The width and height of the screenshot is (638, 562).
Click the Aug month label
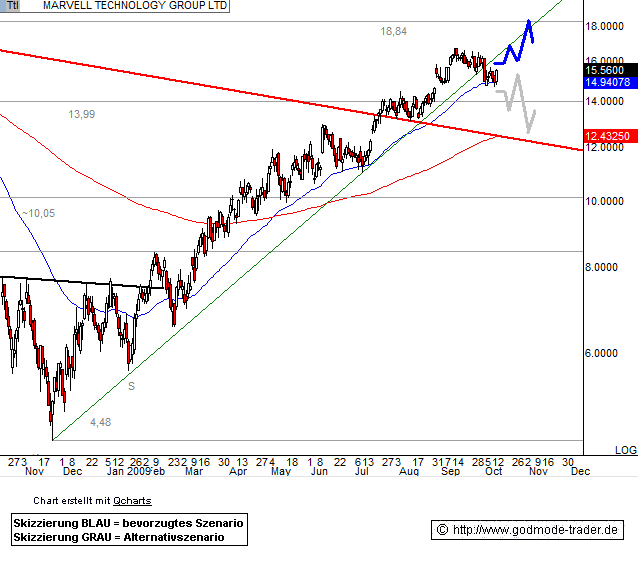(409, 471)
